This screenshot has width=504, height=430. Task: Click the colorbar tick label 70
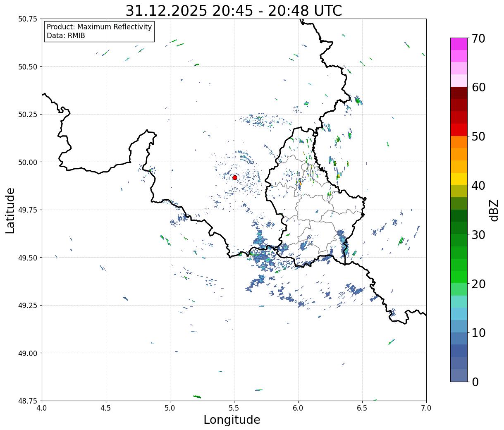click(478, 38)
